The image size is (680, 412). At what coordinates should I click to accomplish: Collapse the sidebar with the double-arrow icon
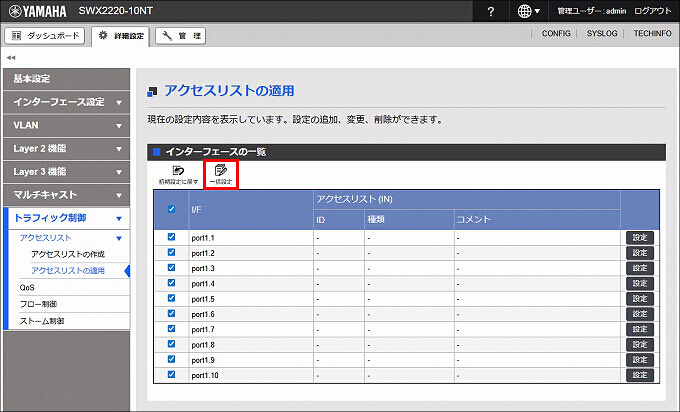pyautogui.click(x=10, y=57)
